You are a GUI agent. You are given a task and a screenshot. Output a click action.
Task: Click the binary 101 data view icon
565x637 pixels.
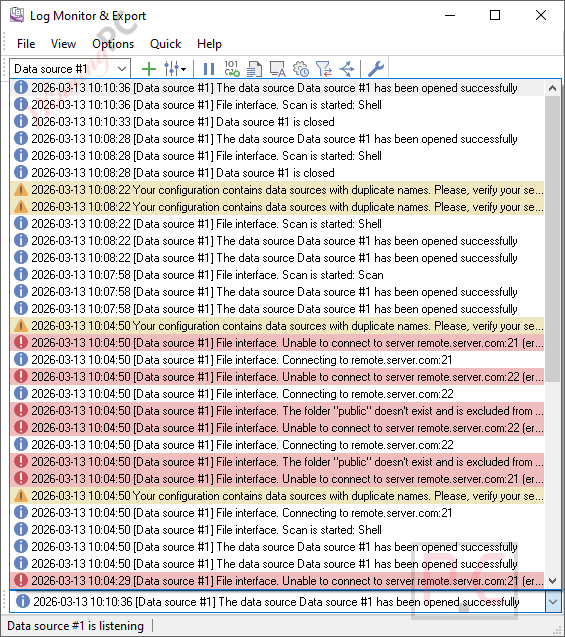(x=232, y=69)
